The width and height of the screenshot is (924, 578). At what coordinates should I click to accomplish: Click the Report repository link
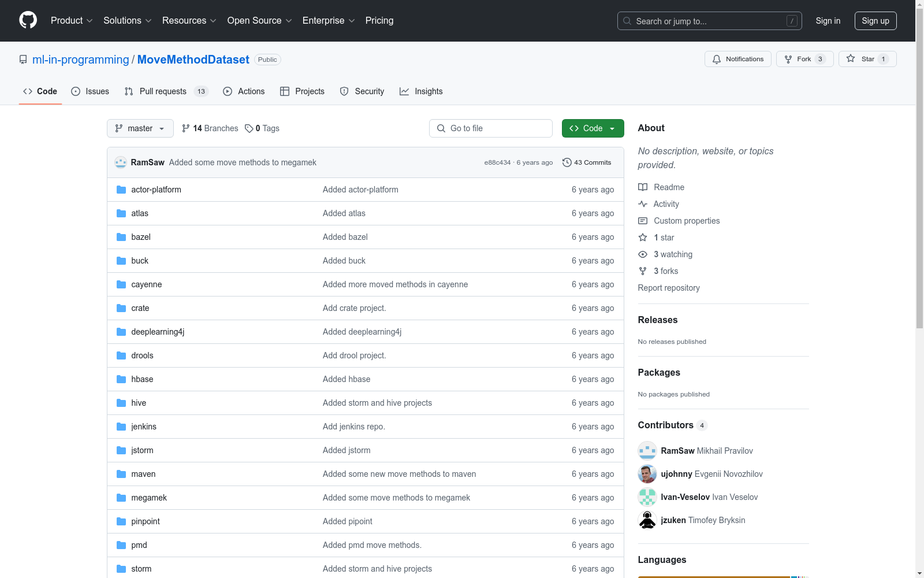click(x=669, y=288)
